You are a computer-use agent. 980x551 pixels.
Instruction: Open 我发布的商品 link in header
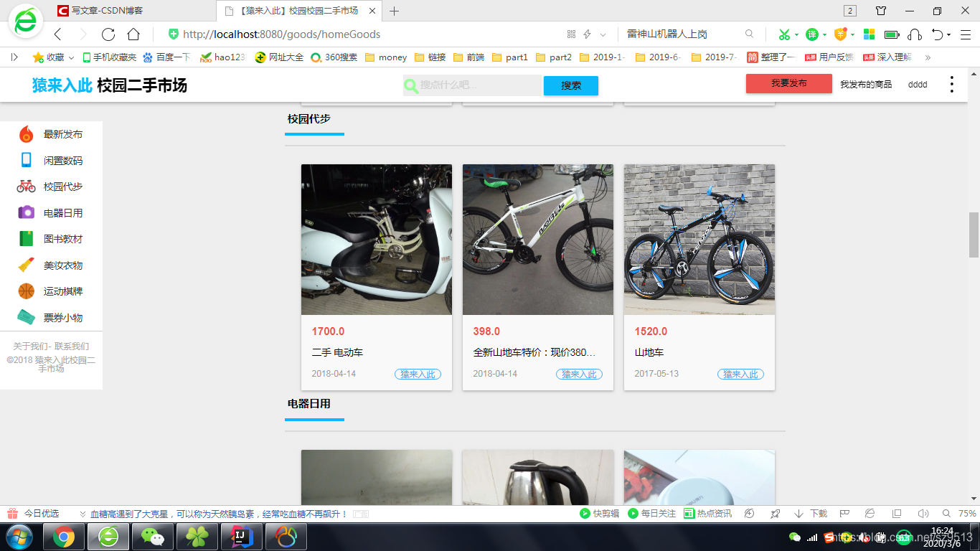click(866, 85)
